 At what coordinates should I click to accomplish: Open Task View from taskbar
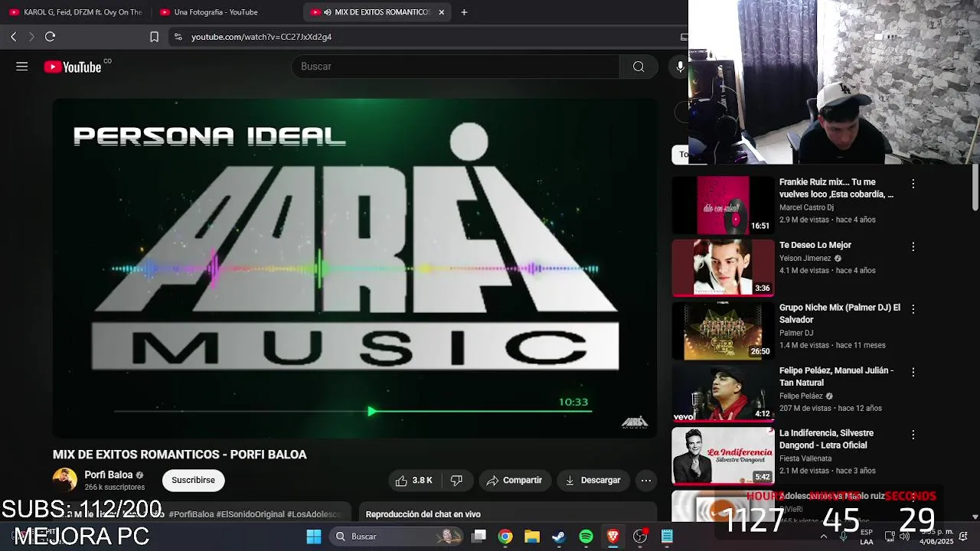[479, 536]
